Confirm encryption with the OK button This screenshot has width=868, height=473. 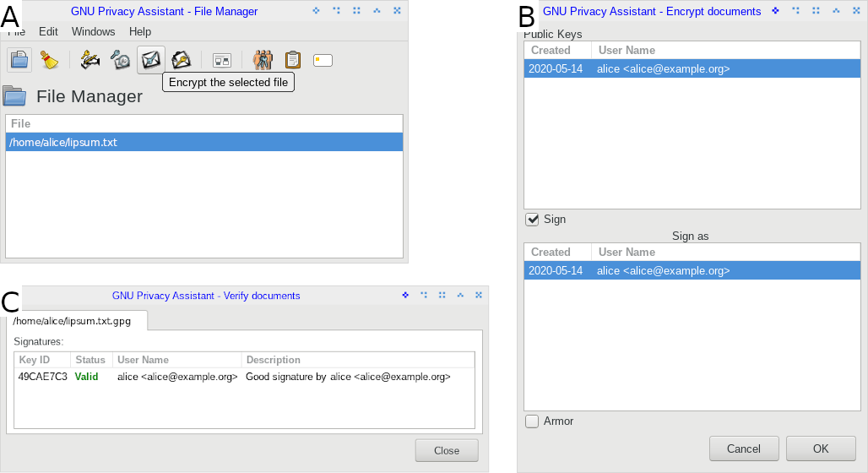pos(821,449)
